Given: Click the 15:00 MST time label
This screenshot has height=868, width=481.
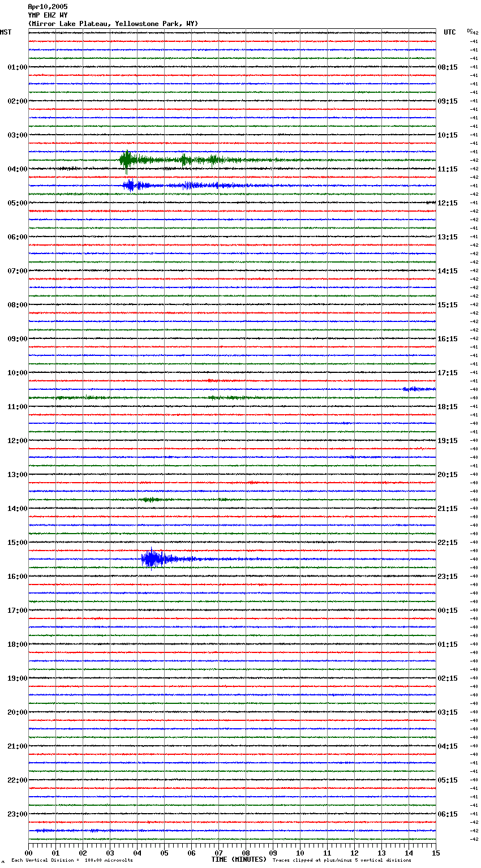Looking at the screenshot, I should tap(18, 543).
